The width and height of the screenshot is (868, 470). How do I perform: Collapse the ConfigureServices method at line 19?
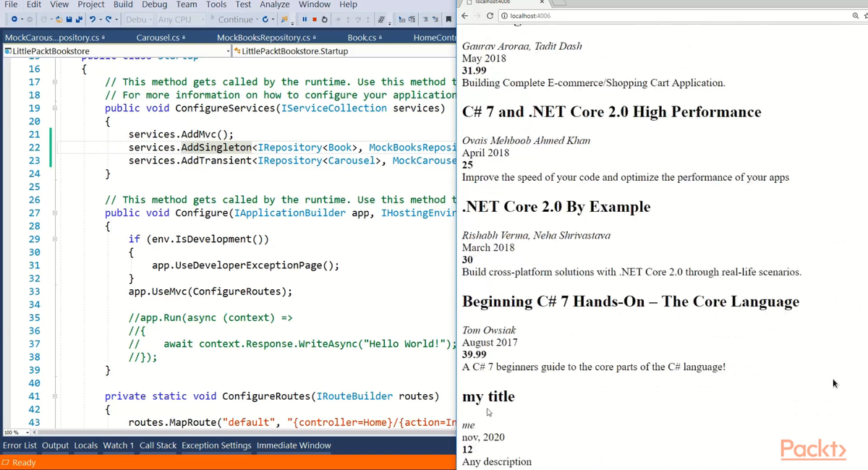click(x=54, y=108)
